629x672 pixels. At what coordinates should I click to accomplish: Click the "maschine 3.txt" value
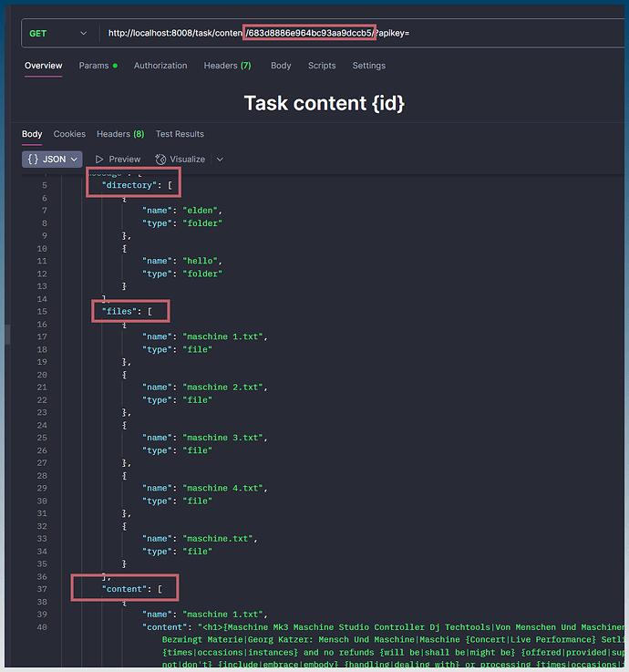222,438
